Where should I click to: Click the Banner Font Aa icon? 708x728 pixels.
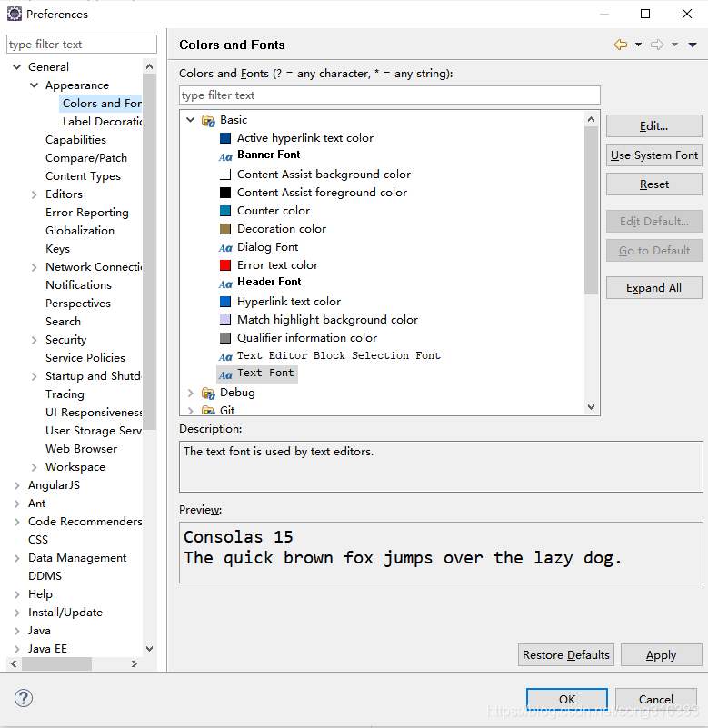tap(225, 157)
